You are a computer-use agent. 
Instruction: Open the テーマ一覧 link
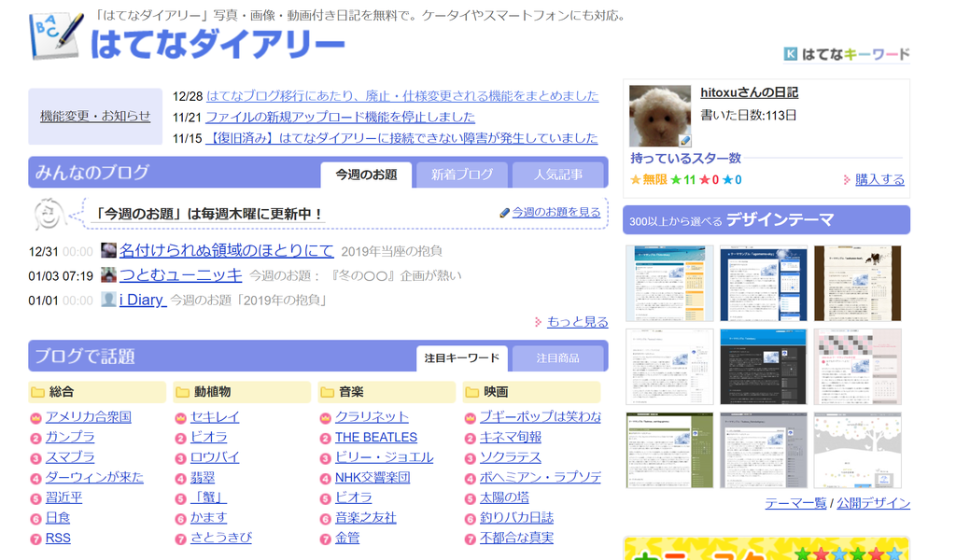click(795, 503)
